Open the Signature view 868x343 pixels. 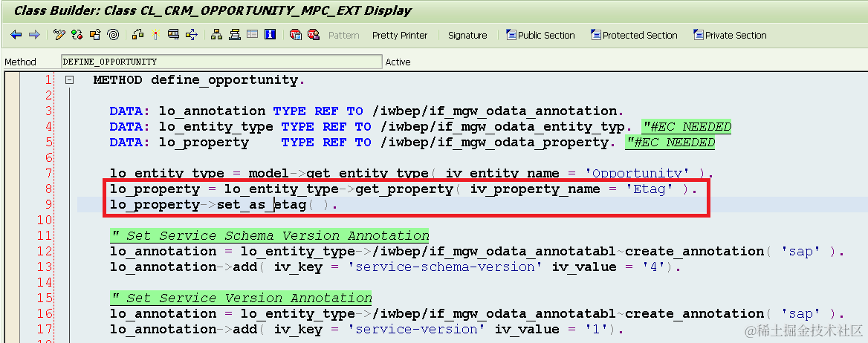click(x=467, y=35)
